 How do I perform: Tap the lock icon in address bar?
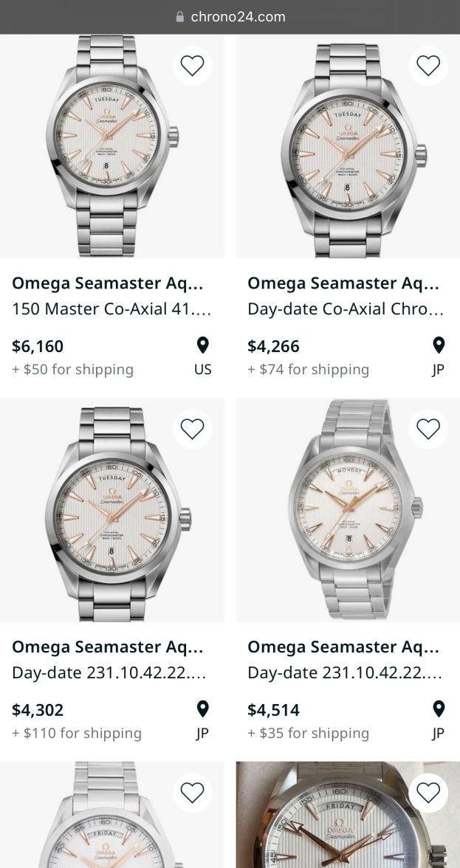179,17
